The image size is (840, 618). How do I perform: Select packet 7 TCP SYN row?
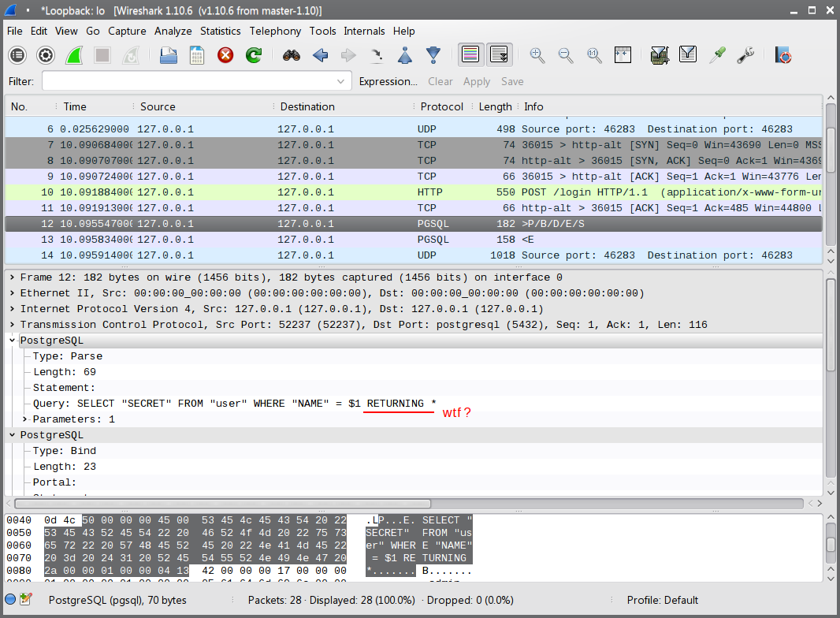pyautogui.click(x=414, y=145)
